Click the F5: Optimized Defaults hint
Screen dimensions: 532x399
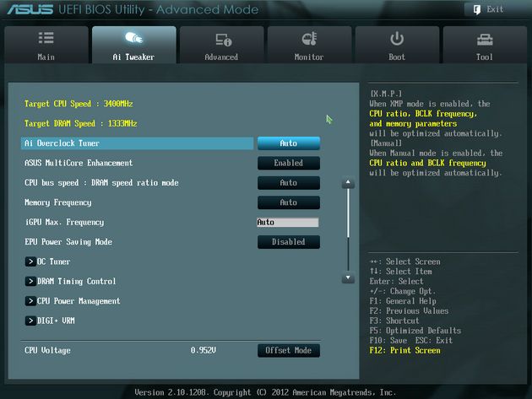click(x=415, y=330)
